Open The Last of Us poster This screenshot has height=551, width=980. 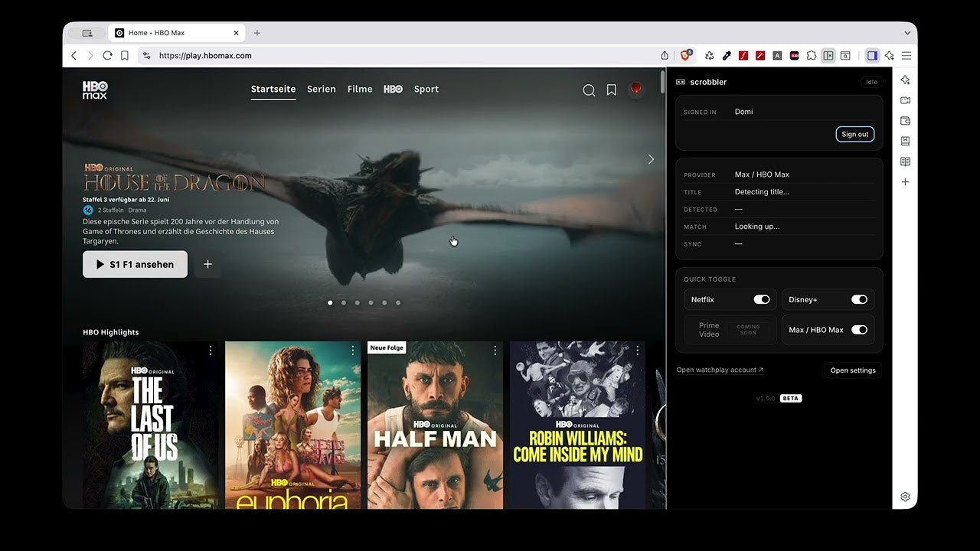click(x=151, y=425)
